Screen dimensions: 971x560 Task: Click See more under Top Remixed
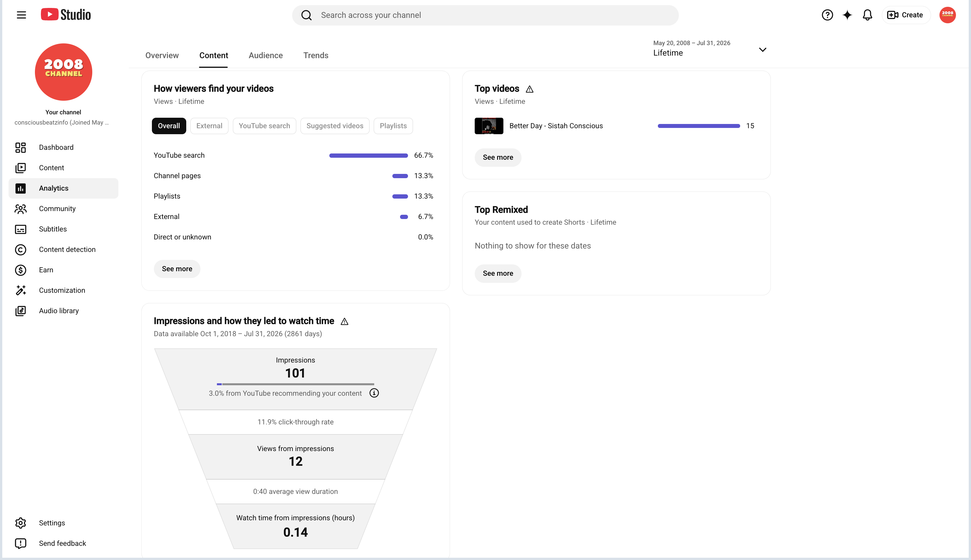[498, 273]
